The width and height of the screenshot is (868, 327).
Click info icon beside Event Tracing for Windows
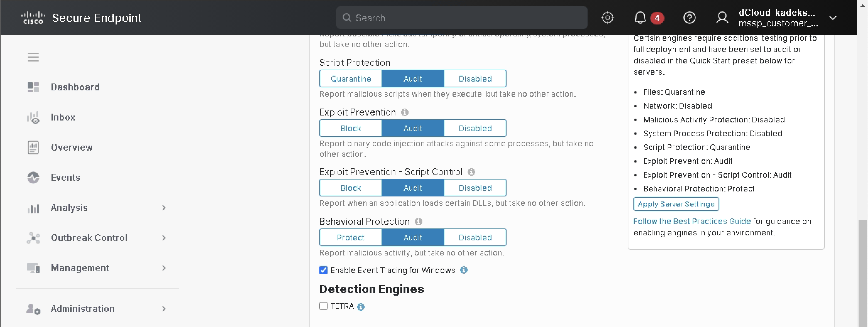click(x=464, y=270)
